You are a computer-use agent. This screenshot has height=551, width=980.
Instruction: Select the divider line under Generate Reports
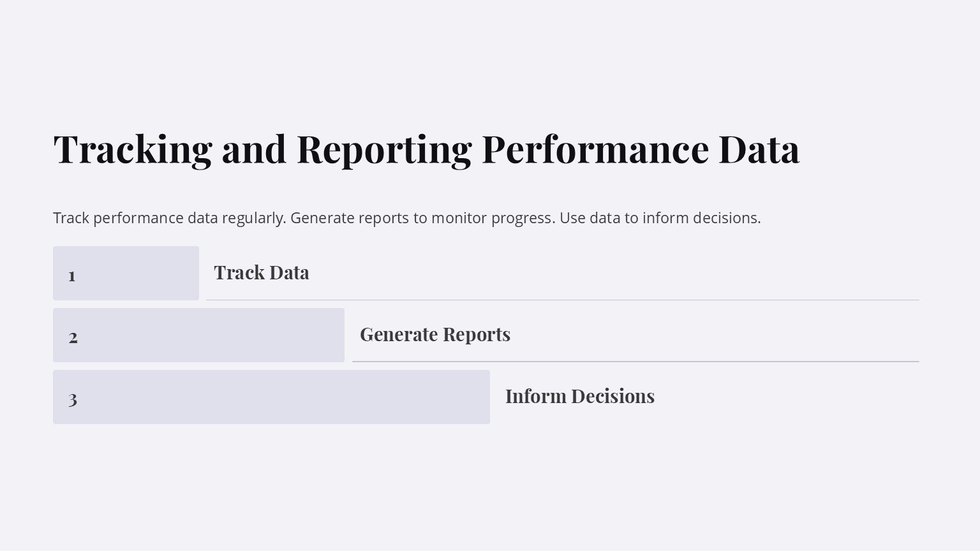635,362
